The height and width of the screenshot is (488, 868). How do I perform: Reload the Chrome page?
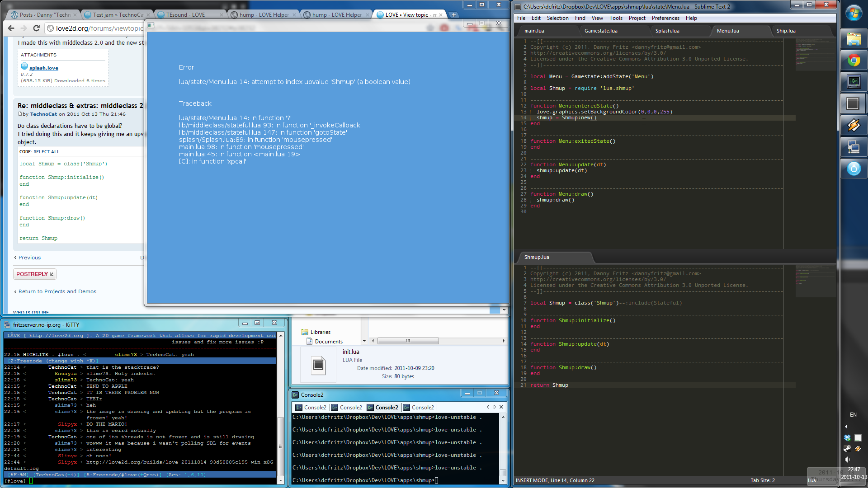pyautogui.click(x=37, y=28)
